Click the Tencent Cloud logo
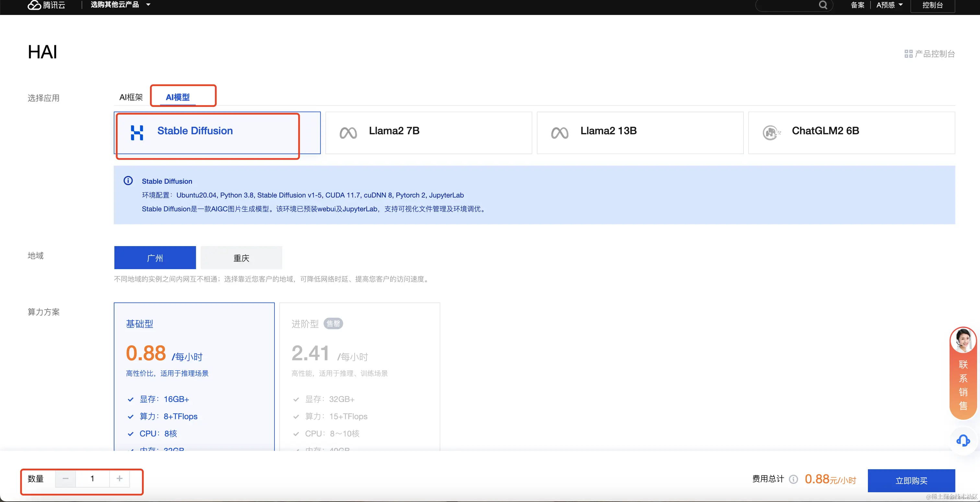 [x=46, y=5]
